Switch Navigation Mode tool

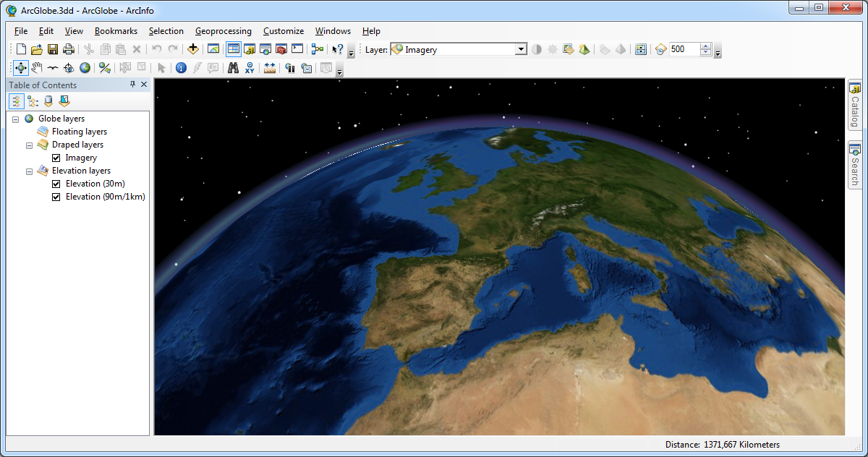click(105, 68)
